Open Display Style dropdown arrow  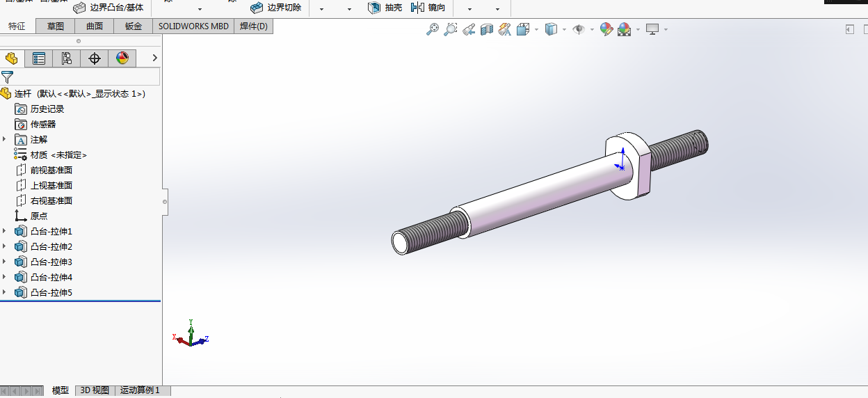tap(564, 30)
